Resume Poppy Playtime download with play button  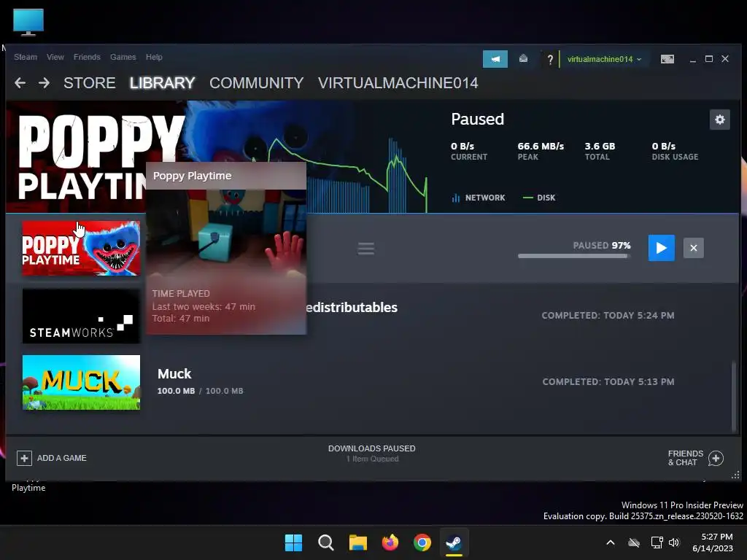click(x=661, y=248)
